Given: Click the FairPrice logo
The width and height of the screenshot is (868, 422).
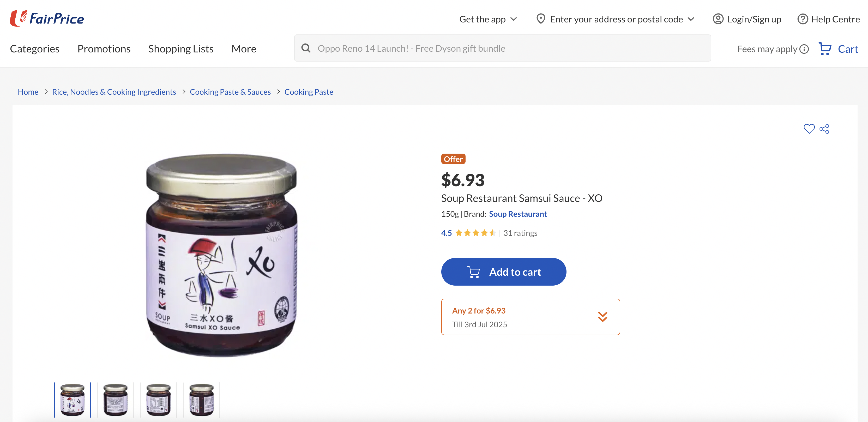Looking at the screenshot, I should (47, 19).
